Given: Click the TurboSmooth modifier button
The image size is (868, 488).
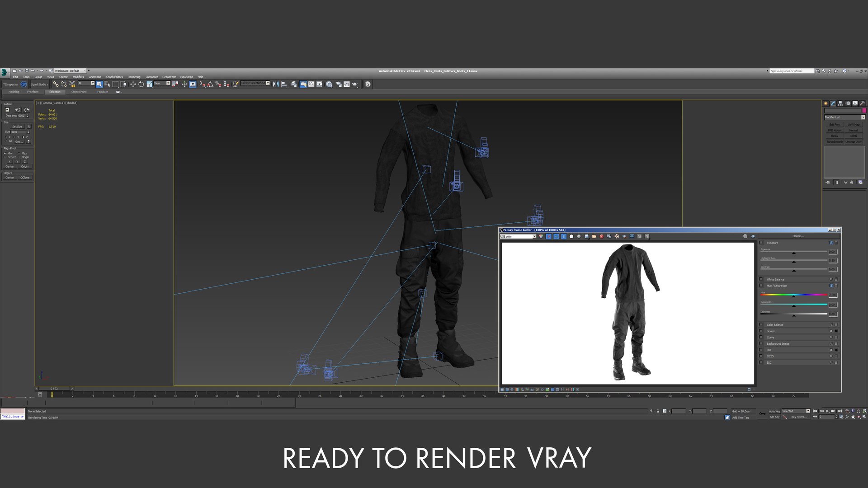Looking at the screenshot, I should point(835,142).
